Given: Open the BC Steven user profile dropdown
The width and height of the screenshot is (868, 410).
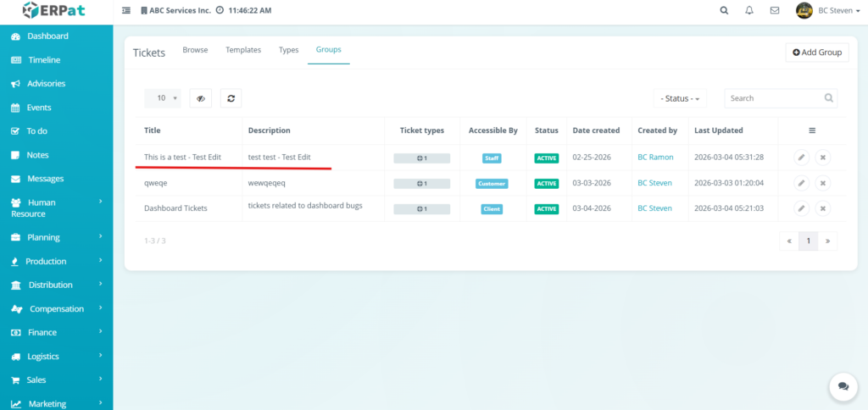Looking at the screenshot, I should tap(827, 11).
